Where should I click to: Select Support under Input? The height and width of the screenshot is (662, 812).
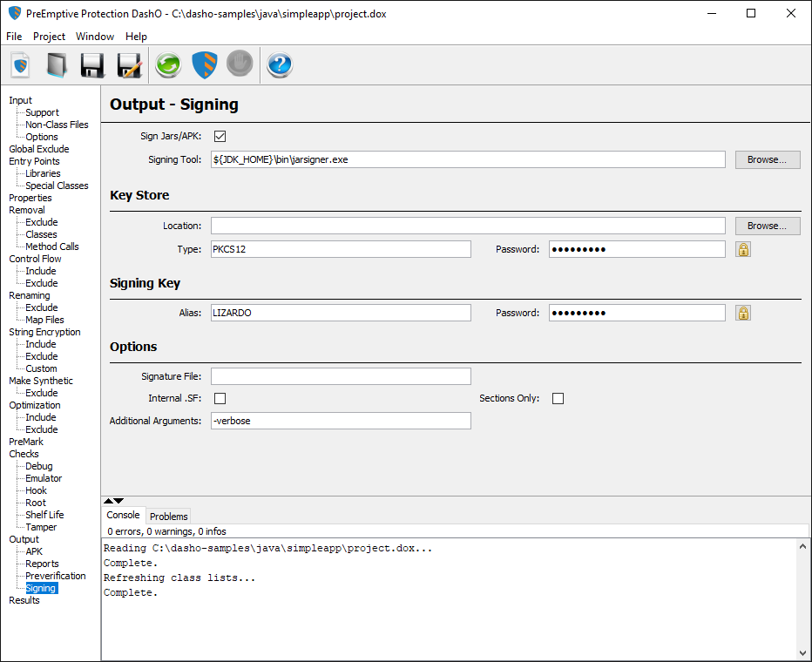click(42, 112)
